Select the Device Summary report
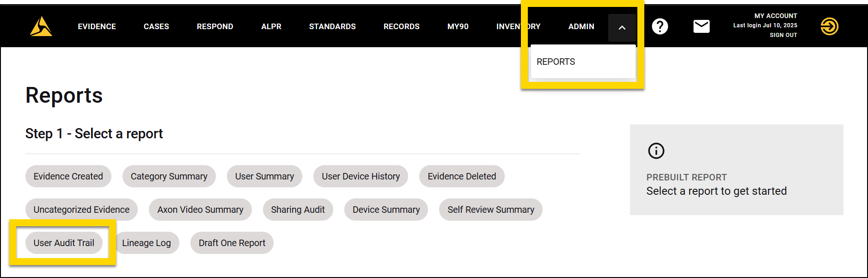The image size is (868, 278). point(386,210)
